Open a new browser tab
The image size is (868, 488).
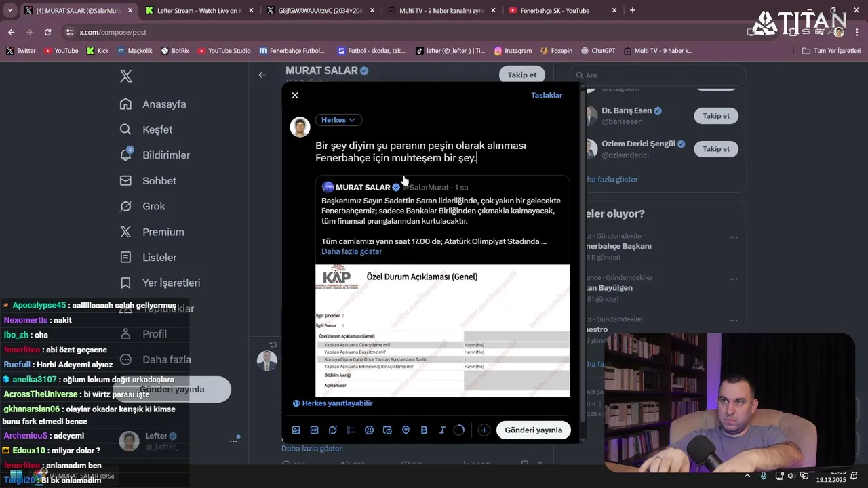[633, 10]
